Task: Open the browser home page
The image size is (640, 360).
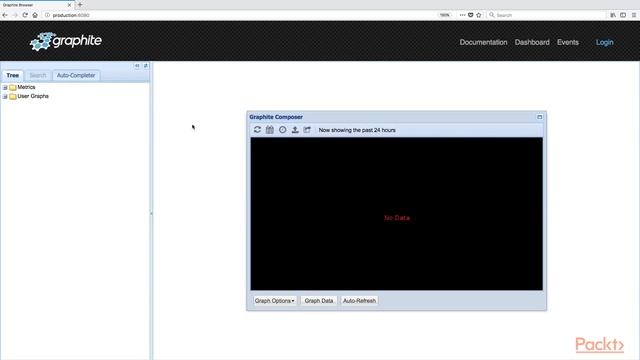Action: pyautogui.click(x=35, y=15)
